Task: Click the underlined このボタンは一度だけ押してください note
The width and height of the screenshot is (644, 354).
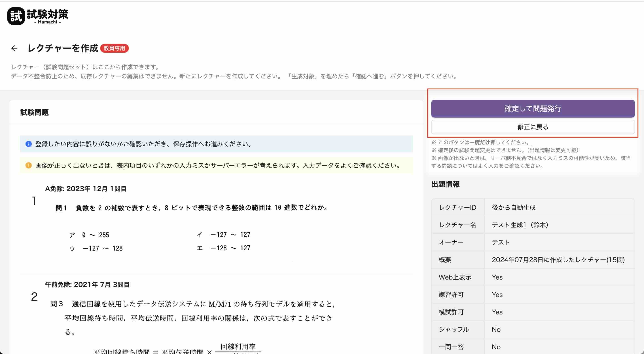Action: click(481, 142)
